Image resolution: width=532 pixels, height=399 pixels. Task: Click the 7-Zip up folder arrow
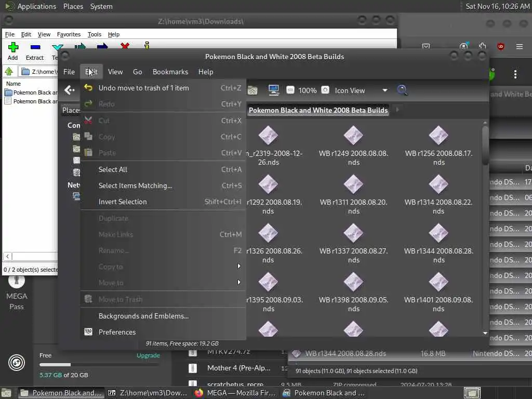point(9,71)
